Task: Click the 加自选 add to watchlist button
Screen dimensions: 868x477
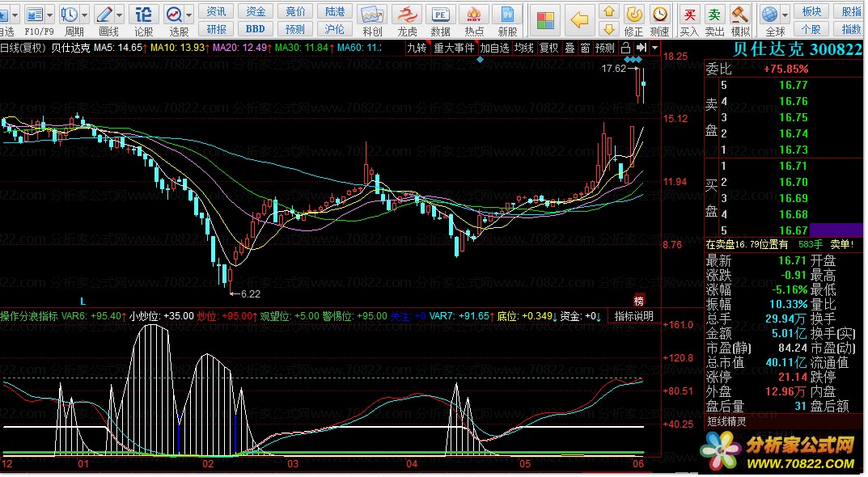Action: click(x=494, y=49)
